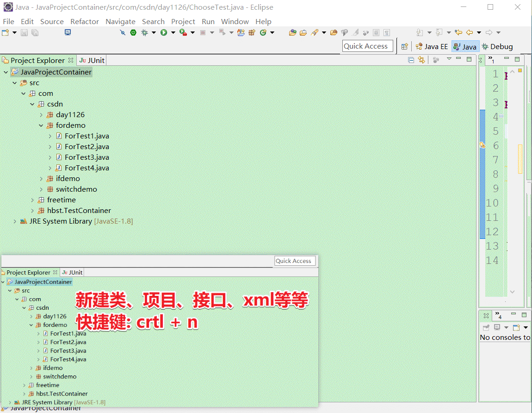Click the New Java Class icon
This screenshot has height=413, width=532.
tap(263, 32)
